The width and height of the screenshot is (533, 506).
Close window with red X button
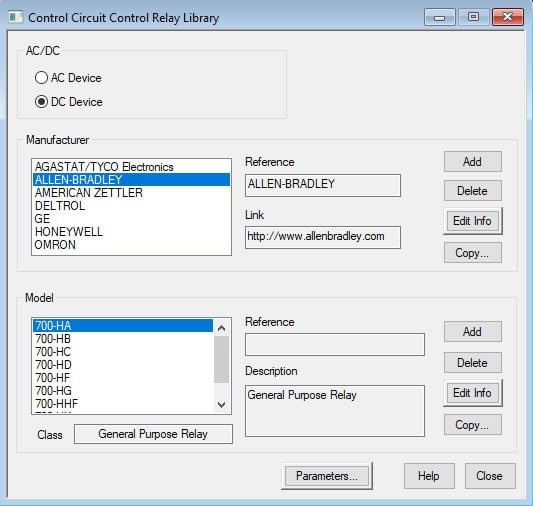pos(508,17)
